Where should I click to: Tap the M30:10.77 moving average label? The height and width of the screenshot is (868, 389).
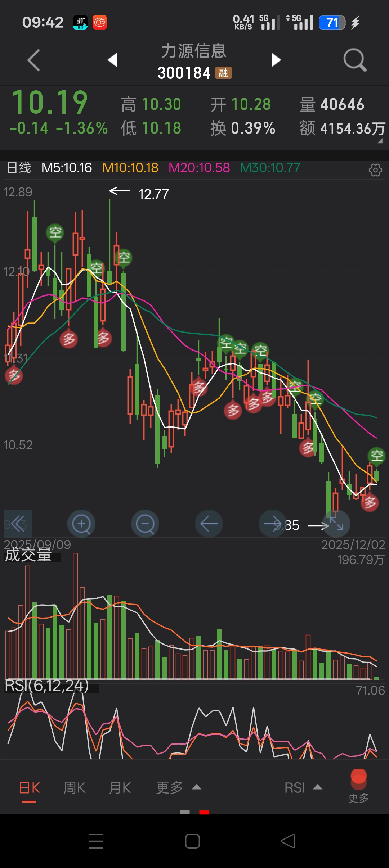270,168
